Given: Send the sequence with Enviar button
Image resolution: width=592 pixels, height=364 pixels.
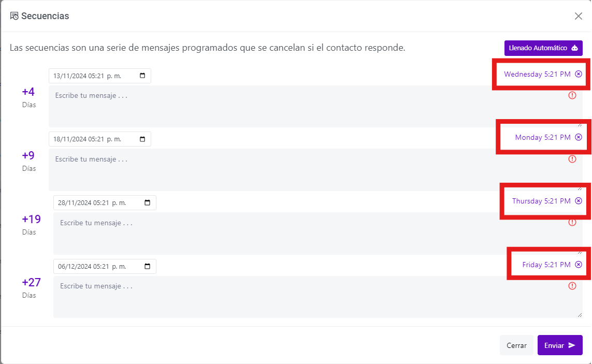Looking at the screenshot, I should point(560,345).
